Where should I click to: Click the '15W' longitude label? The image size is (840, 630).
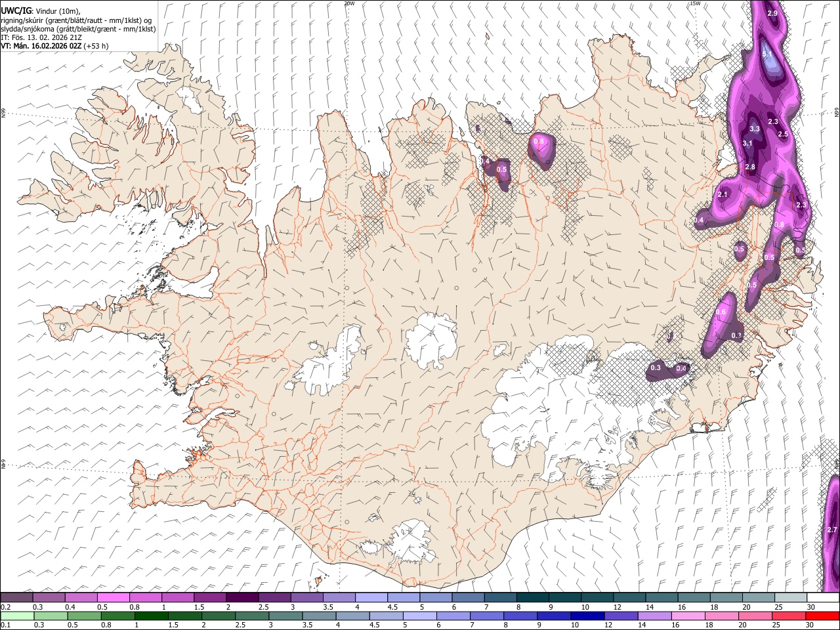[695, 3]
